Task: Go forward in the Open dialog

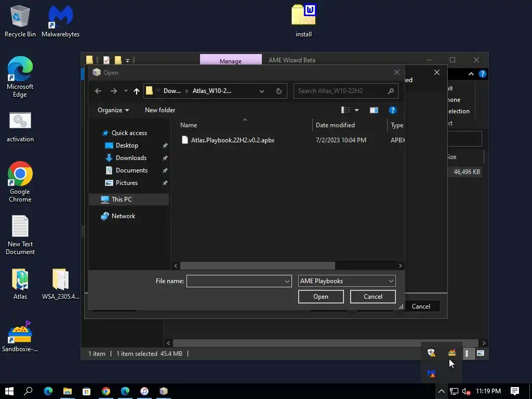Action: pyautogui.click(x=114, y=91)
